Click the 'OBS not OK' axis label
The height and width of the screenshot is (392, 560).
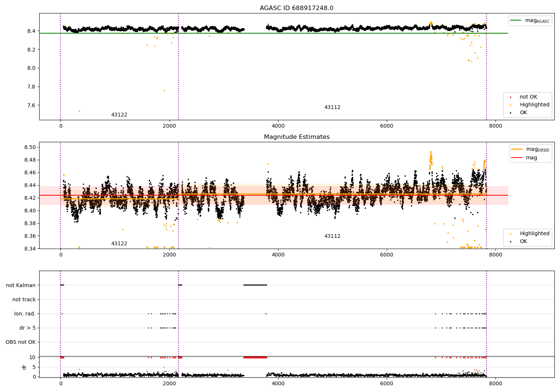point(21,342)
